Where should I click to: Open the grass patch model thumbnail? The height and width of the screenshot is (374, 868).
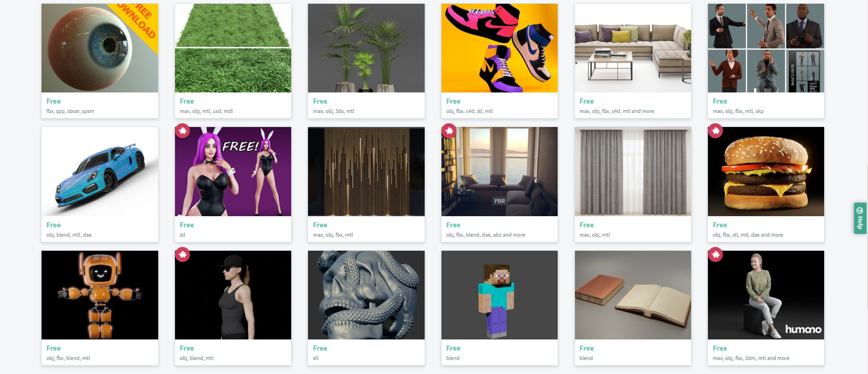coord(233,48)
